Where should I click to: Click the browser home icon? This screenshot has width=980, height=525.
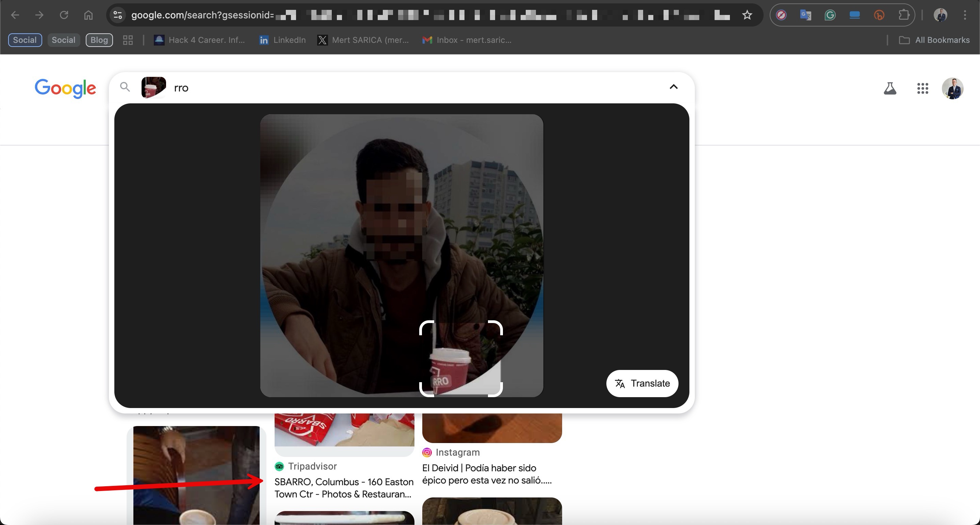[88, 15]
